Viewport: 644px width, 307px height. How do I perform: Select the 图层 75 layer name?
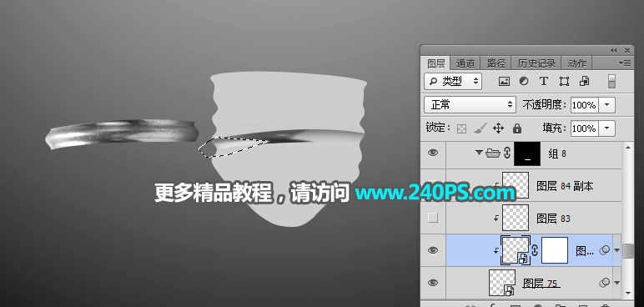click(541, 283)
